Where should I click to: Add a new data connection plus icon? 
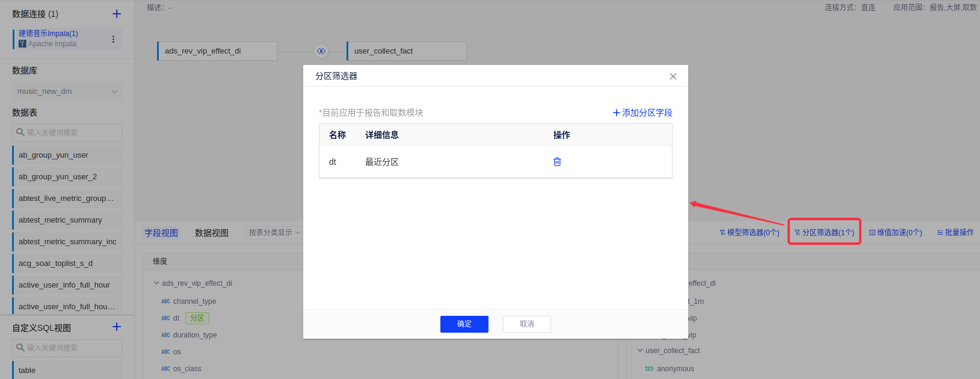(x=117, y=14)
